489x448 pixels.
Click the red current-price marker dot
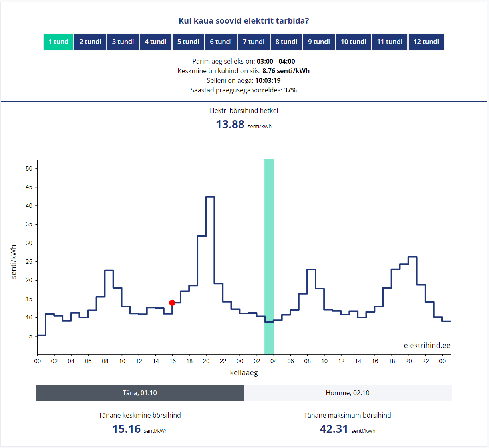[172, 303]
